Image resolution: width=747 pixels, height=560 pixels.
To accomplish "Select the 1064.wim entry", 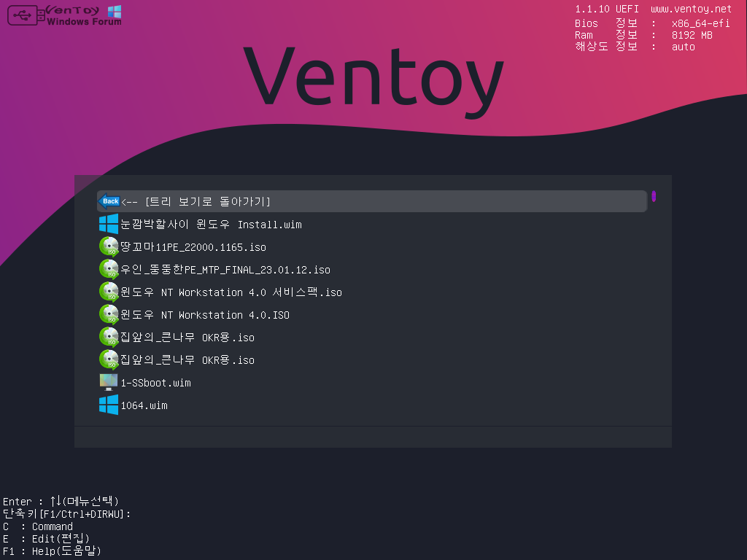I will coord(144,405).
